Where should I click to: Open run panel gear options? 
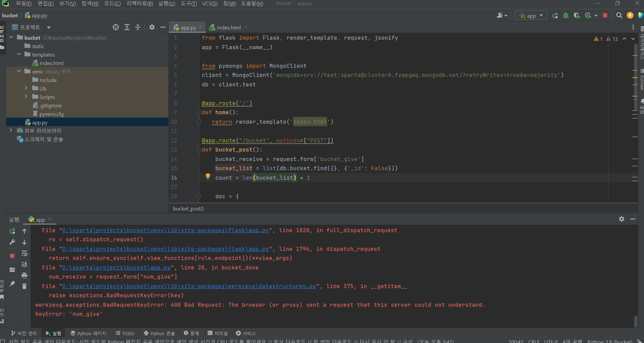(x=622, y=219)
